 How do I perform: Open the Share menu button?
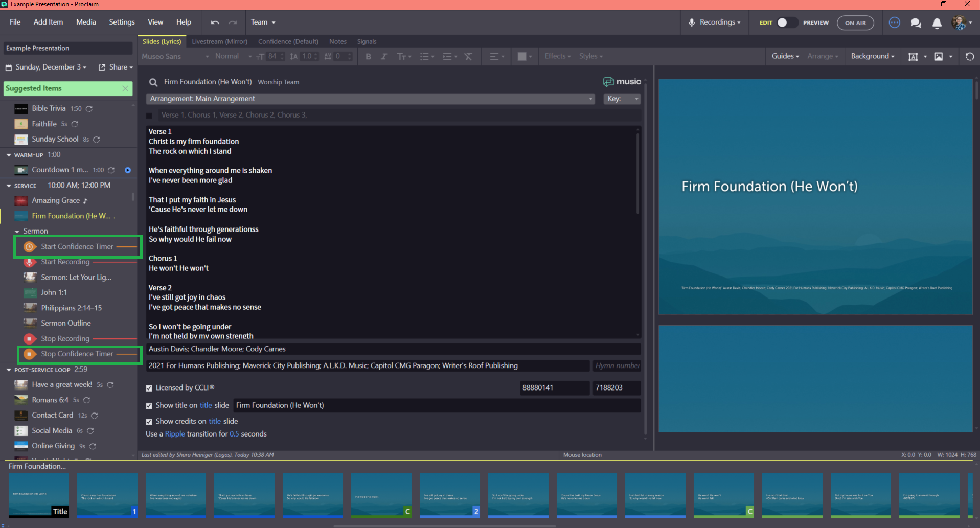coord(116,67)
